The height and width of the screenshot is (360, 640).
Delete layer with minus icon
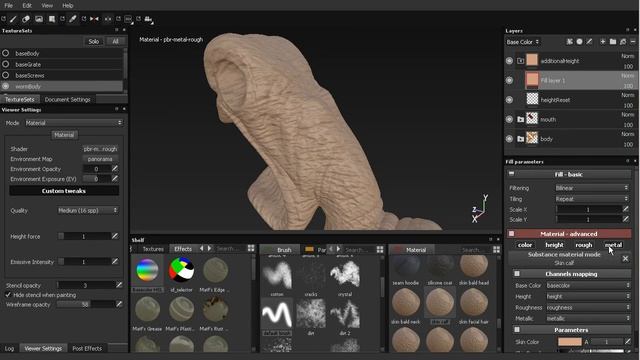click(633, 42)
